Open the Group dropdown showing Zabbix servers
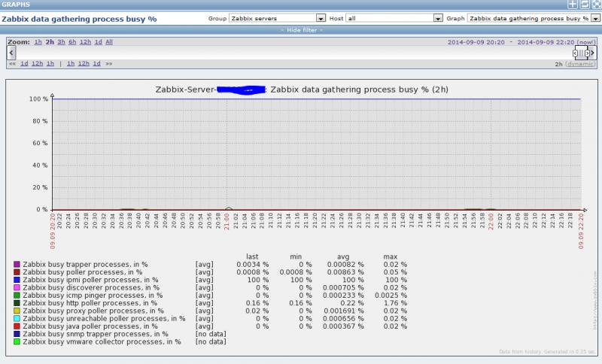The image size is (602, 364). coord(277,18)
